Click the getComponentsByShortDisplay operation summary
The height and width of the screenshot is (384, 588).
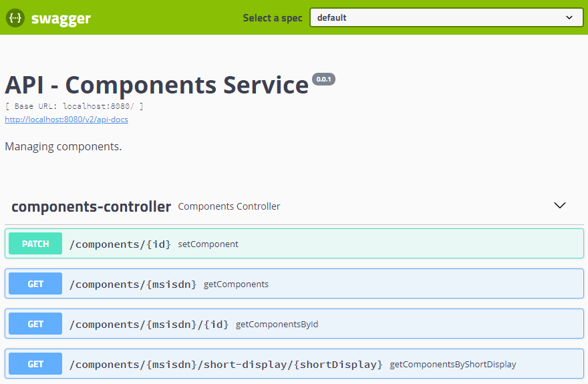tap(453, 365)
